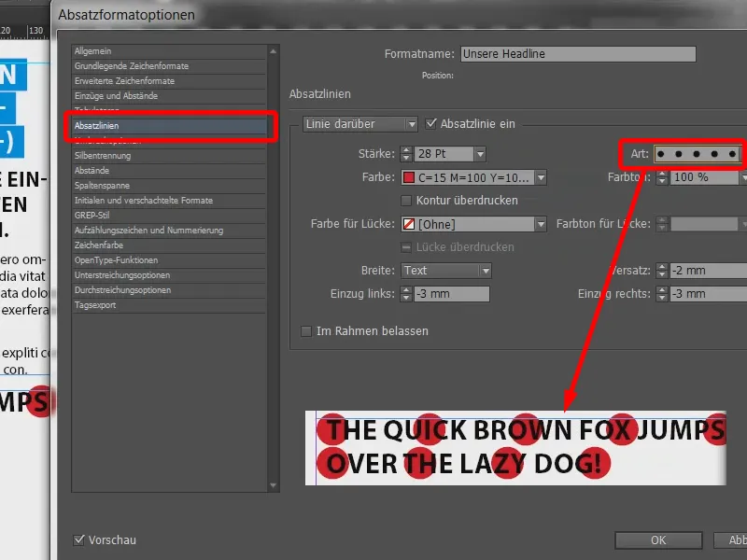Enable Im Rahmen belassen checkbox
This screenshot has width=747, height=560.
[306, 331]
